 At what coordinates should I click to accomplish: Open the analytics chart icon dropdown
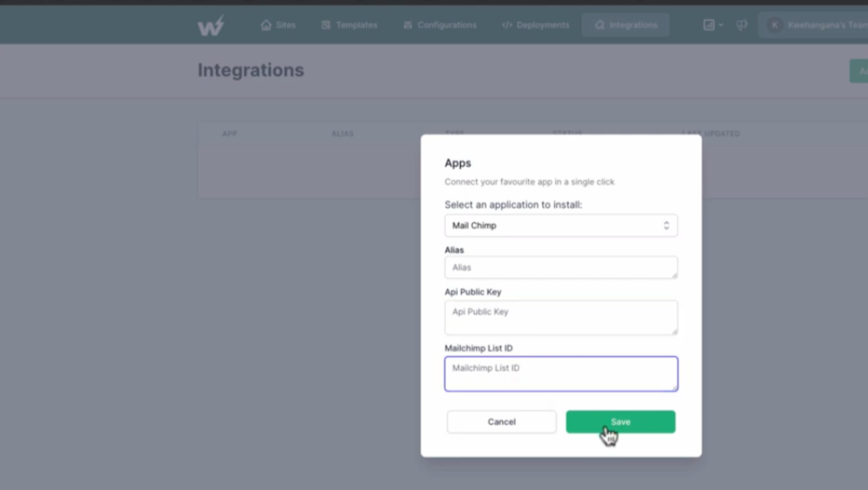713,25
